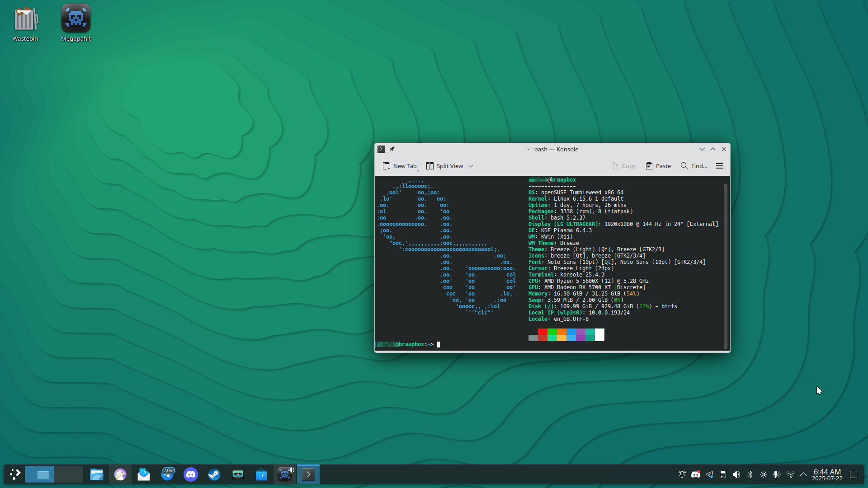868x488 pixels.
Task: Click New Tab in Konsole toolbar
Action: pos(400,166)
